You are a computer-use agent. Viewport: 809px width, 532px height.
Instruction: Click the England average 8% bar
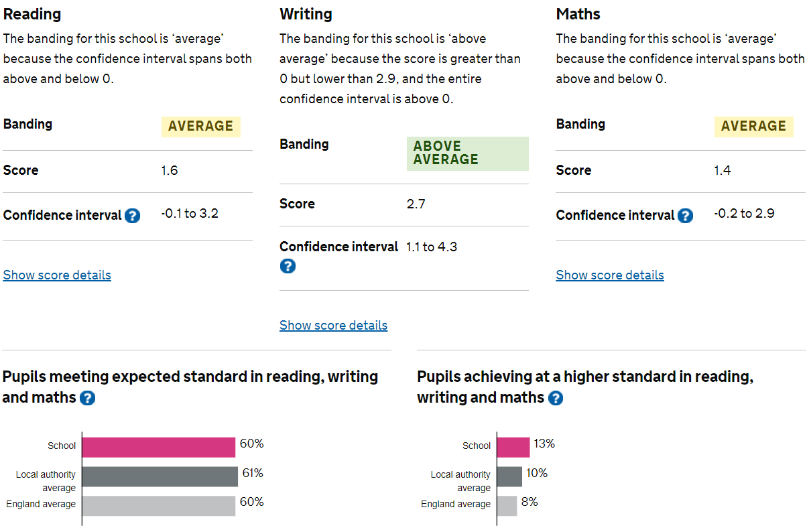[507, 506]
